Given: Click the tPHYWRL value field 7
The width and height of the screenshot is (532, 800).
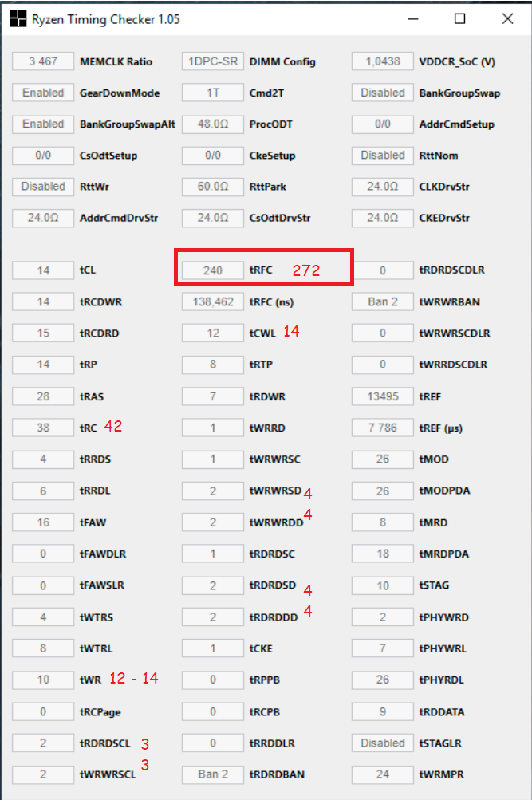Looking at the screenshot, I should [x=383, y=648].
